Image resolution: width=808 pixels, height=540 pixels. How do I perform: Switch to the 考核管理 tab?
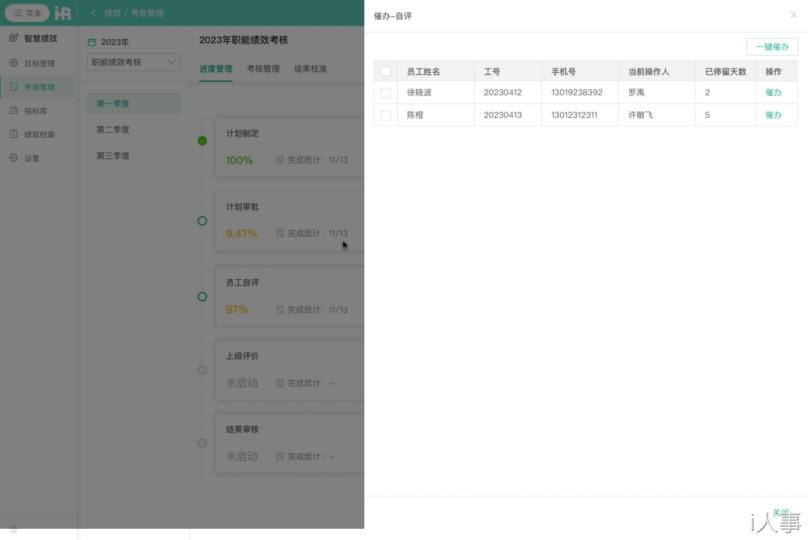[262, 69]
